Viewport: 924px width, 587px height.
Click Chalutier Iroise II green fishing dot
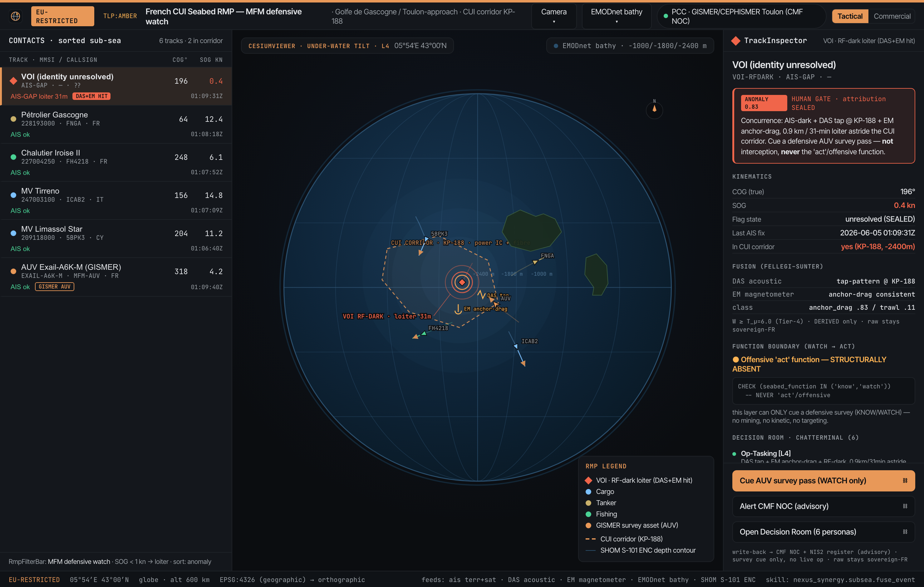coord(13,157)
